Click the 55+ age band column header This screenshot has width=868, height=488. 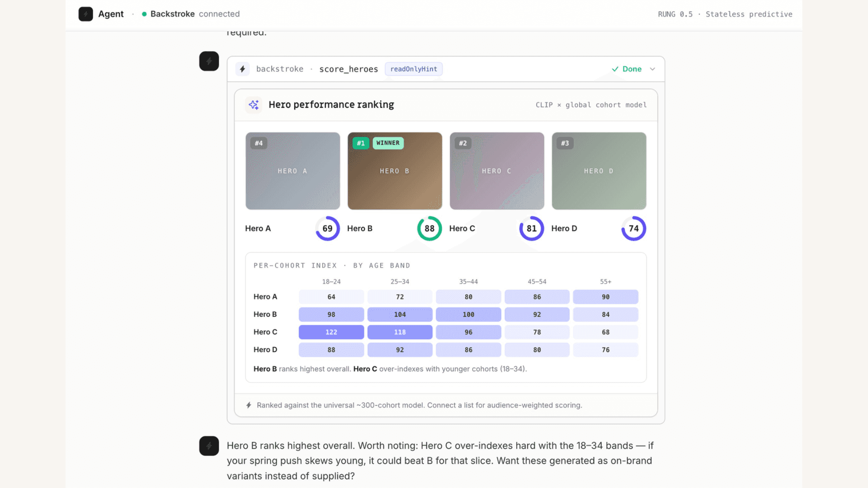[x=606, y=282]
